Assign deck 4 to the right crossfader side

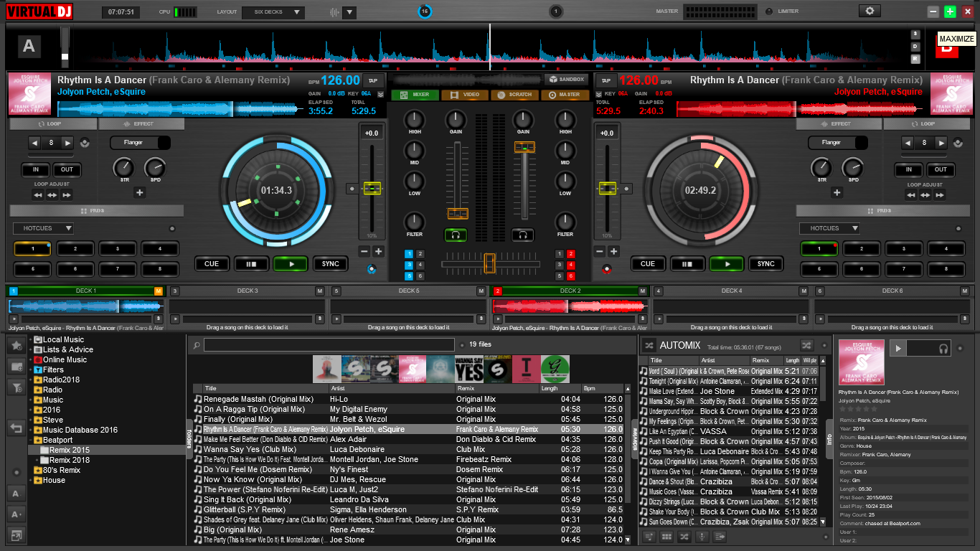click(x=571, y=265)
